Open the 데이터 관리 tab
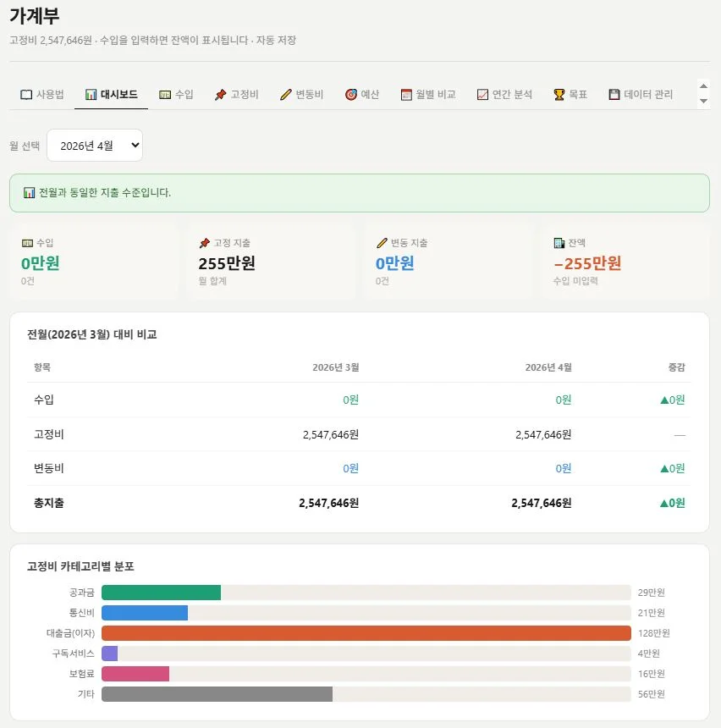The image size is (721, 728). tap(641, 94)
